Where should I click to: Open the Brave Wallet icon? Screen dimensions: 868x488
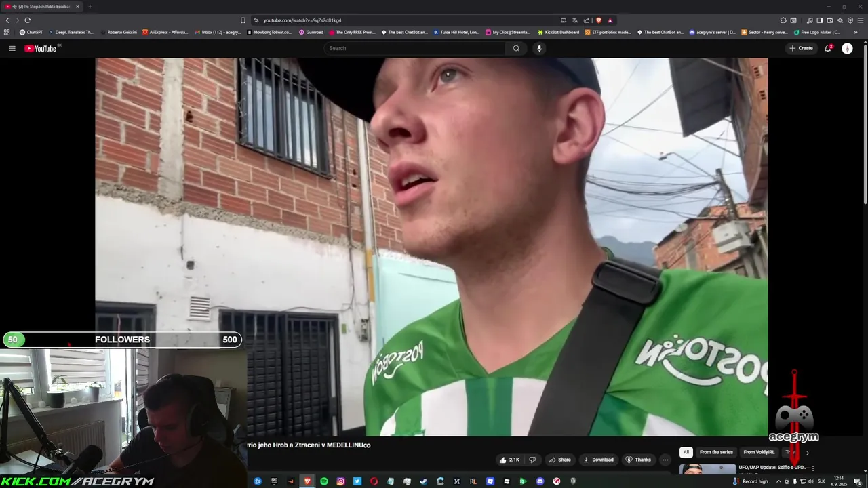click(x=830, y=20)
